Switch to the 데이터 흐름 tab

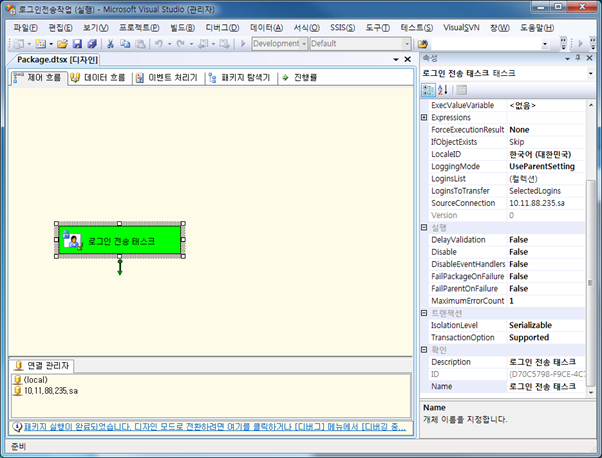click(98, 78)
